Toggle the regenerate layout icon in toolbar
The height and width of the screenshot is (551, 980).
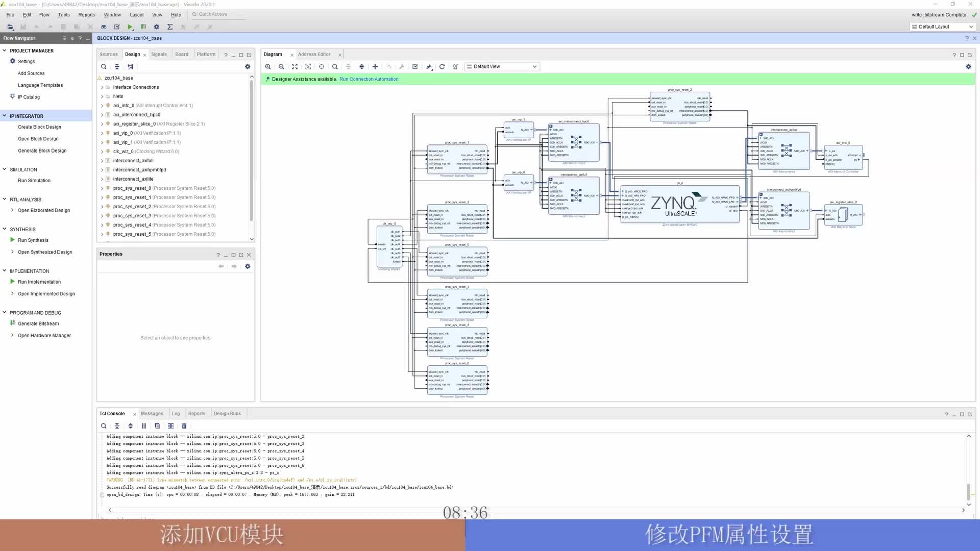(x=442, y=66)
